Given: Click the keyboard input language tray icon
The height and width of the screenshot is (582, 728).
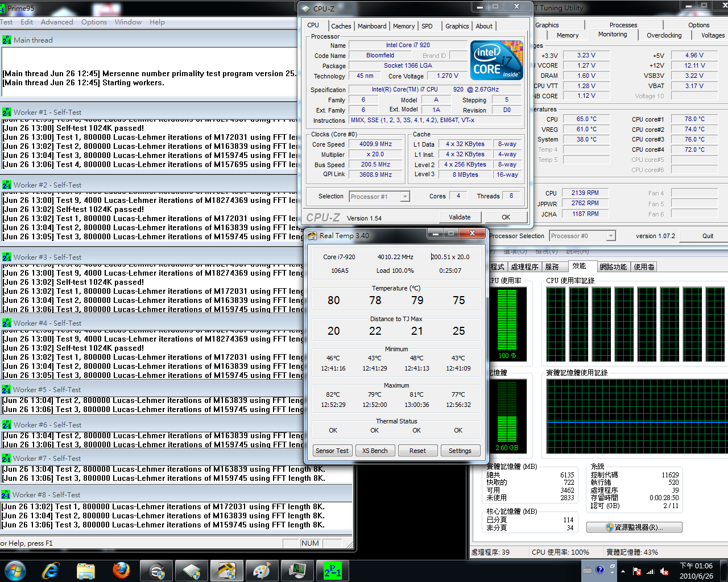Looking at the screenshot, I should 588,570.
